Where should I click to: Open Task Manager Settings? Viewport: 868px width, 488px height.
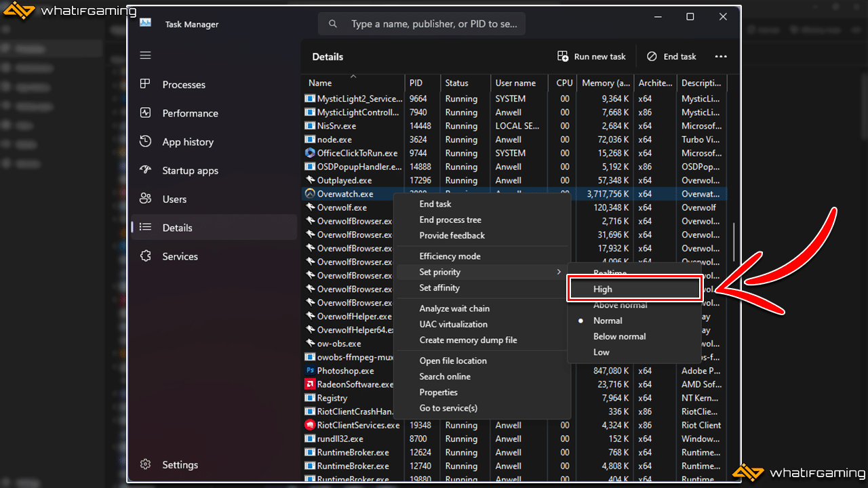214,465
